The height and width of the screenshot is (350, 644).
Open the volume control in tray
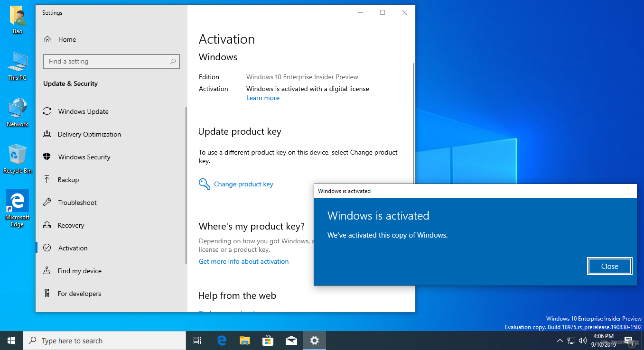[583, 341]
